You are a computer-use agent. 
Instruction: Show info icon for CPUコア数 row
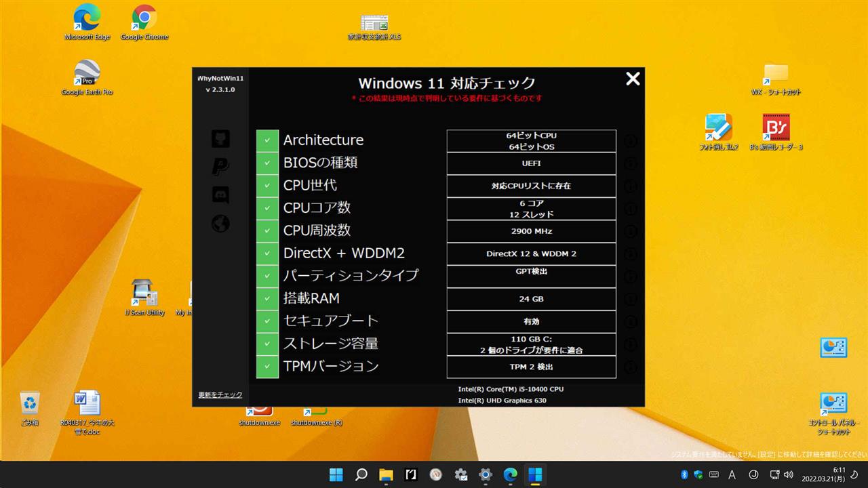[x=630, y=209]
